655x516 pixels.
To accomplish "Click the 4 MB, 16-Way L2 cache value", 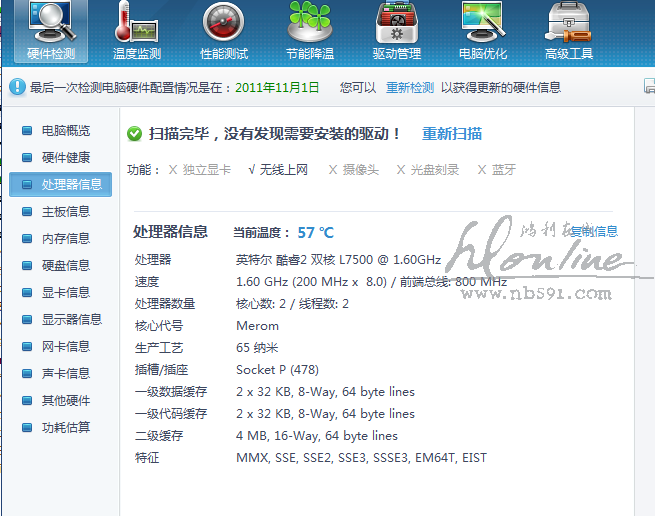I will click(x=317, y=436).
